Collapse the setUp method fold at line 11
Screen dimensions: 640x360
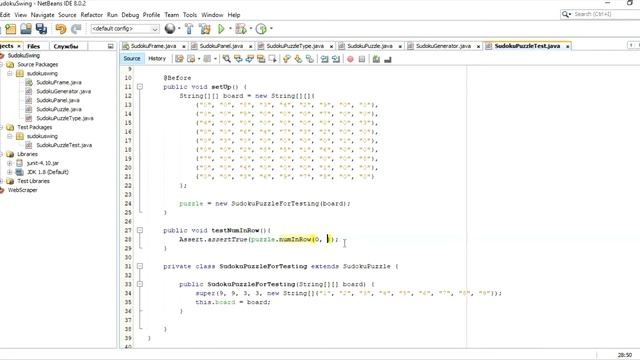click(140, 87)
